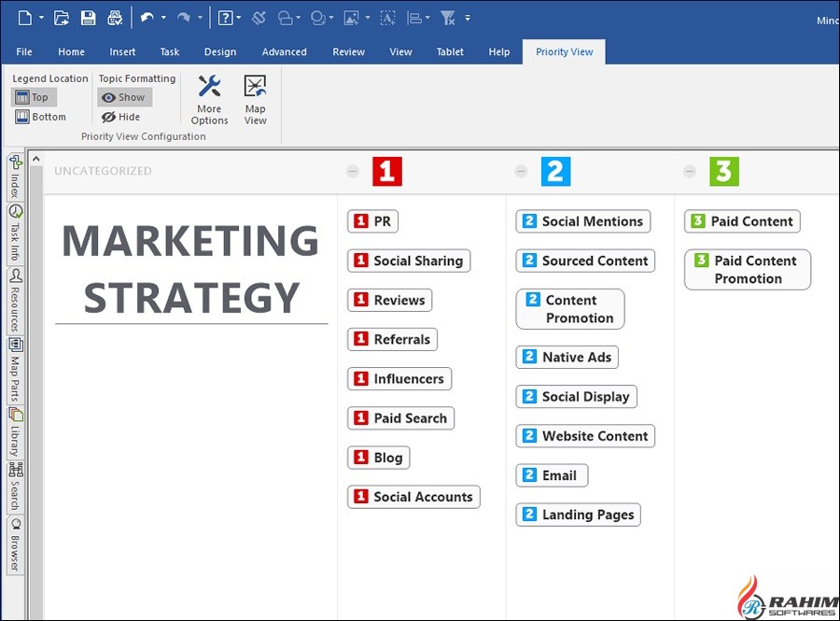Click the Open folder icon

point(62,18)
